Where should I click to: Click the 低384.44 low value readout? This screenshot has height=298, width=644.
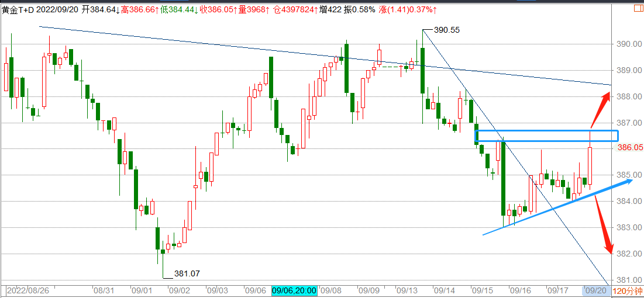pos(179,10)
